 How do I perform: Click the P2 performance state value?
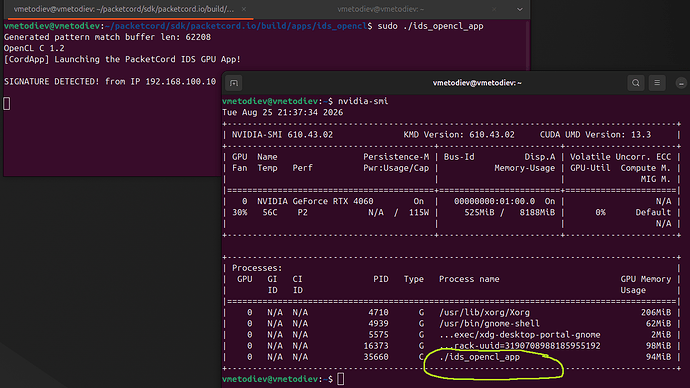pyautogui.click(x=302, y=212)
